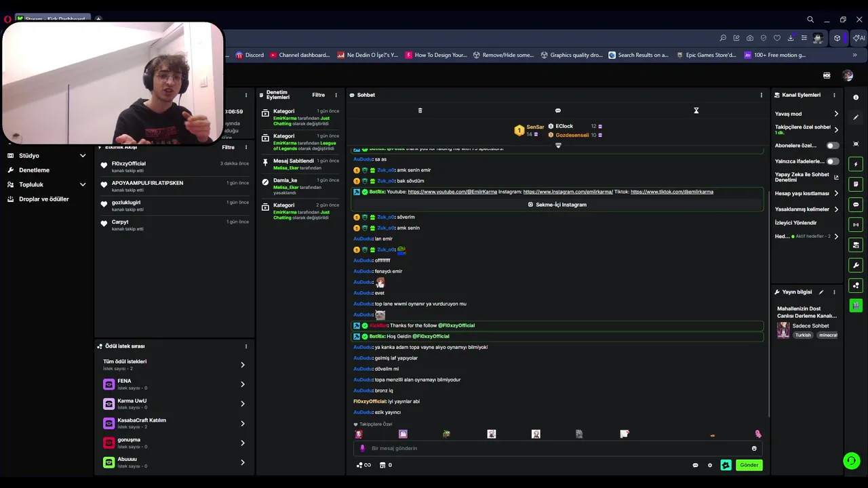Open Droplar ve ödüller menu item
Image resolution: width=868 pixels, height=488 pixels.
43,199
